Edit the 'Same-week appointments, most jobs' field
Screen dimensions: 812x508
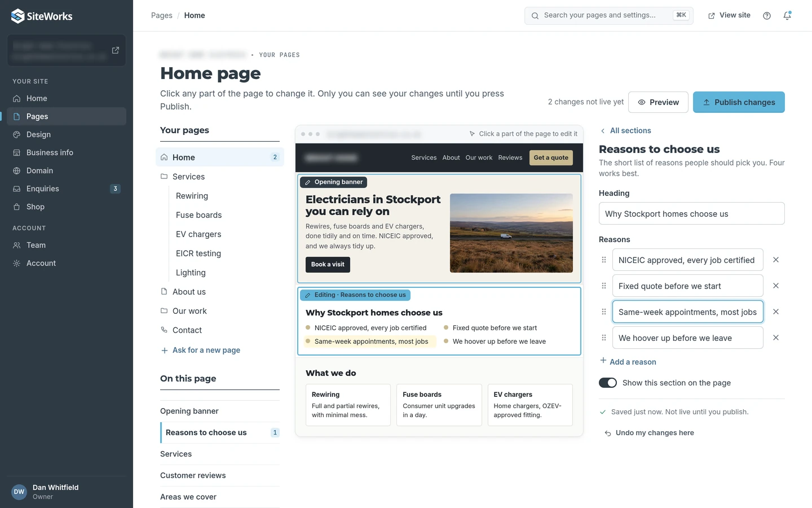[688, 312]
